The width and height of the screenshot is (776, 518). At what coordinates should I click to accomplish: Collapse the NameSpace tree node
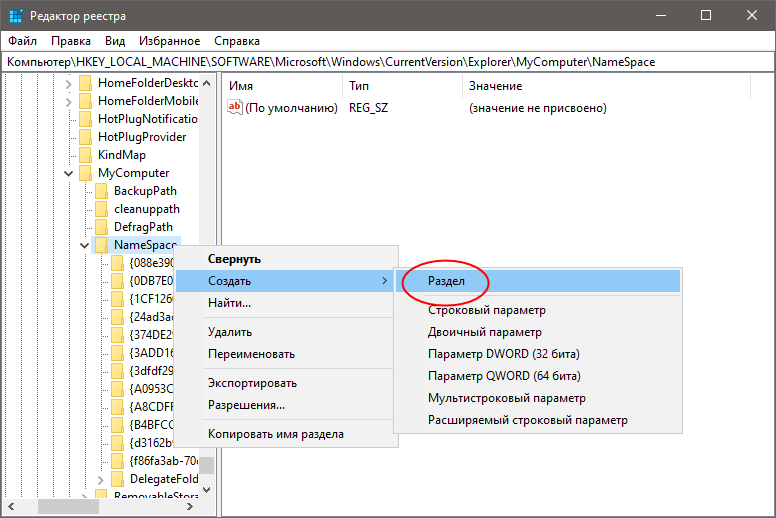click(x=84, y=245)
